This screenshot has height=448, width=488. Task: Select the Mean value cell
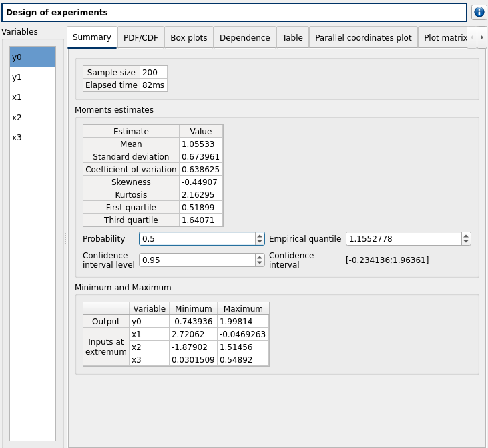200,144
